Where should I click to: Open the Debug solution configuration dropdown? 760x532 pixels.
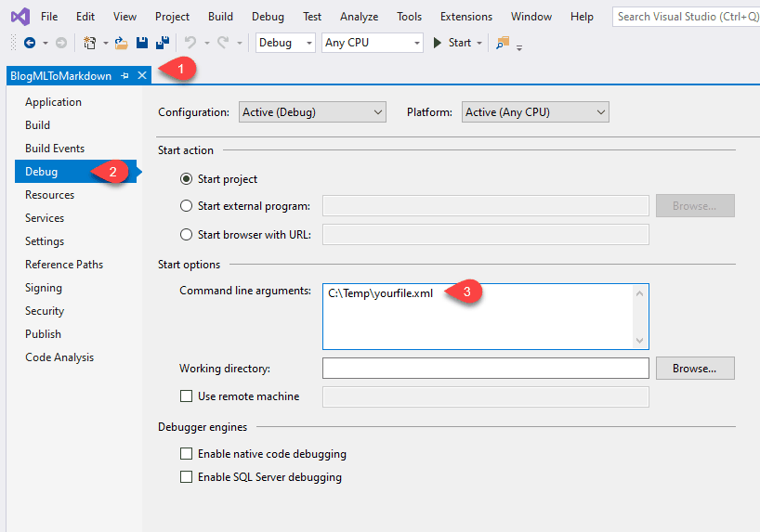pos(285,43)
